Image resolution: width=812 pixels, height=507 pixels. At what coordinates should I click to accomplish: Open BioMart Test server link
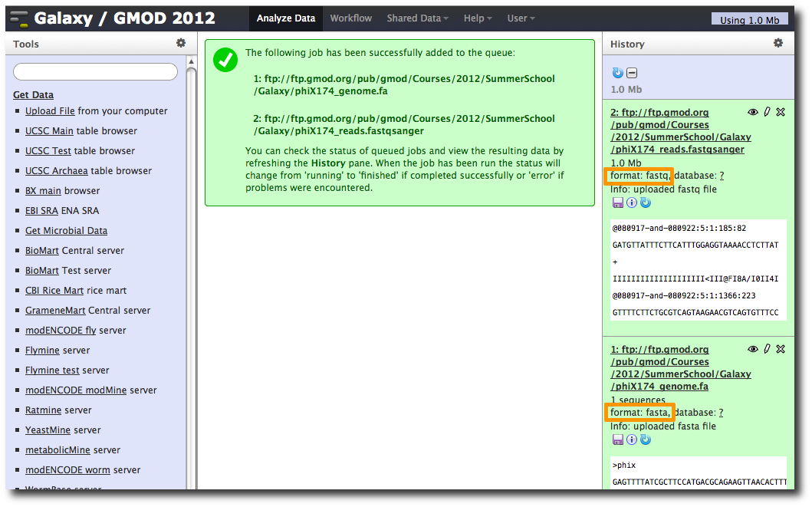[x=42, y=270]
